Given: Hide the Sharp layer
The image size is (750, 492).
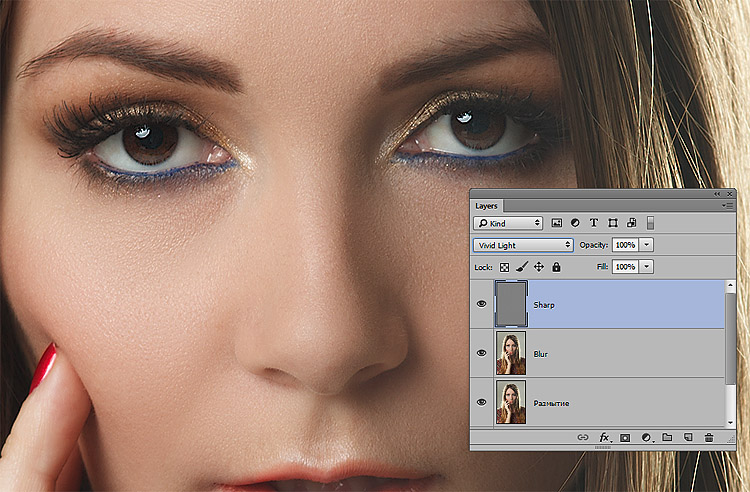Looking at the screenshot, I should [481, 304].
